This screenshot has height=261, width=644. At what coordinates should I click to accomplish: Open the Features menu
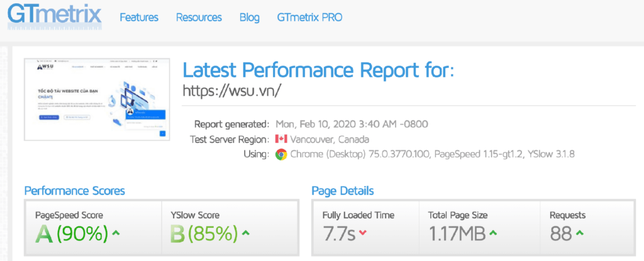pos(139,17)
